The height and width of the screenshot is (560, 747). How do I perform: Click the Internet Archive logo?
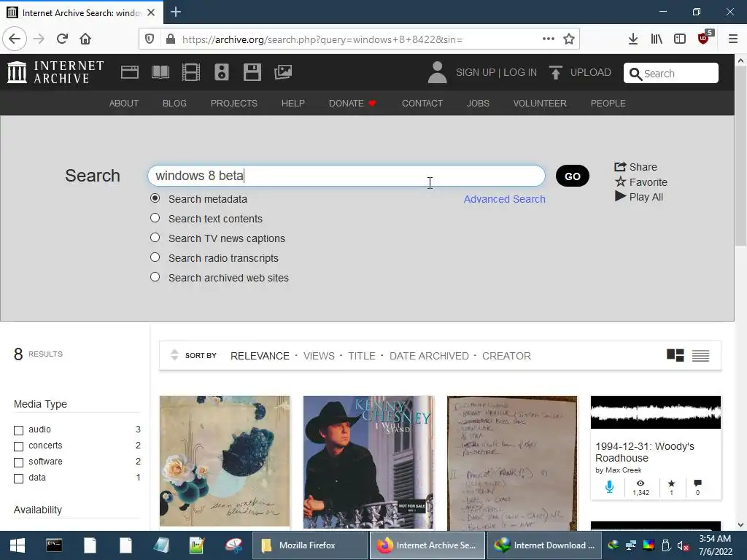[55, 72]
